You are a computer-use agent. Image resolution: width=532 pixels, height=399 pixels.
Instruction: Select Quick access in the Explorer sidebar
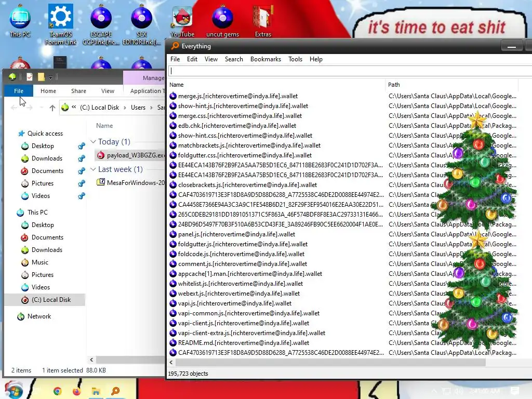click(45, 134)
